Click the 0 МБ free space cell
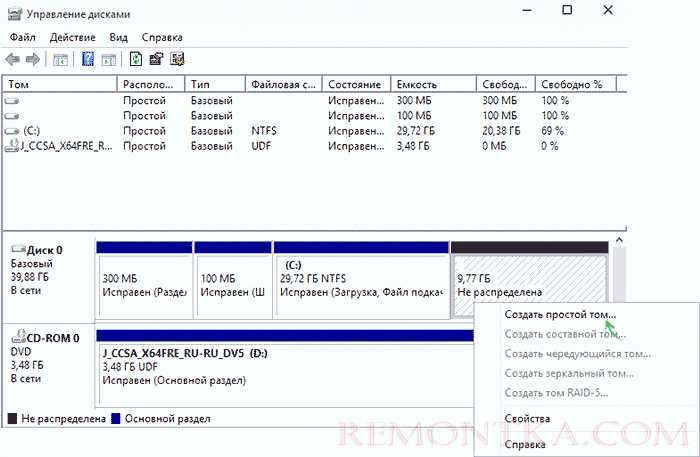Screen dimensions: 700x457 pyautogui.click(x=494, y=146)
